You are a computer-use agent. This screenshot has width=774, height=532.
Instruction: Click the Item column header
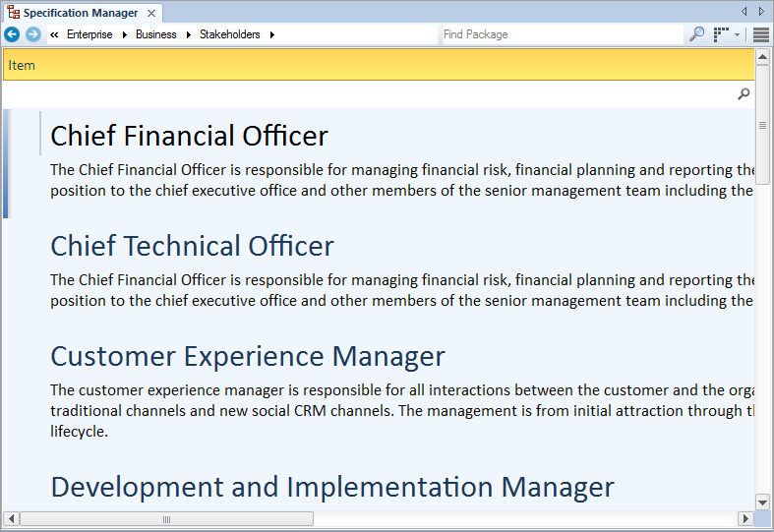click(22, 66)
